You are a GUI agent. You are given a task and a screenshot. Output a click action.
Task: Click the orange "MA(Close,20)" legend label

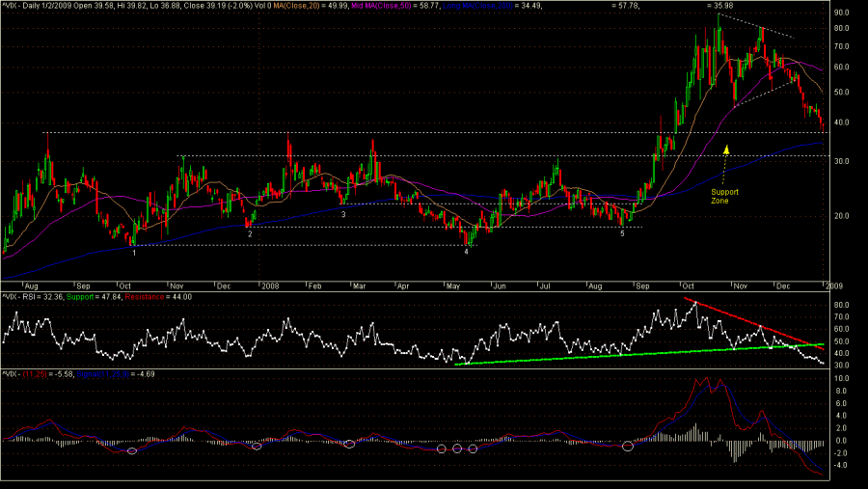[x=295, y=6]
